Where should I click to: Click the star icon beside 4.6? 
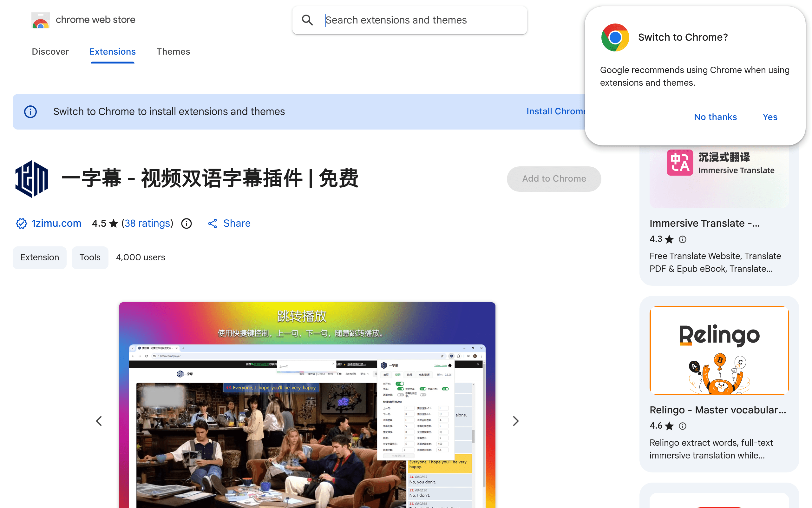[x=669, y=426]
